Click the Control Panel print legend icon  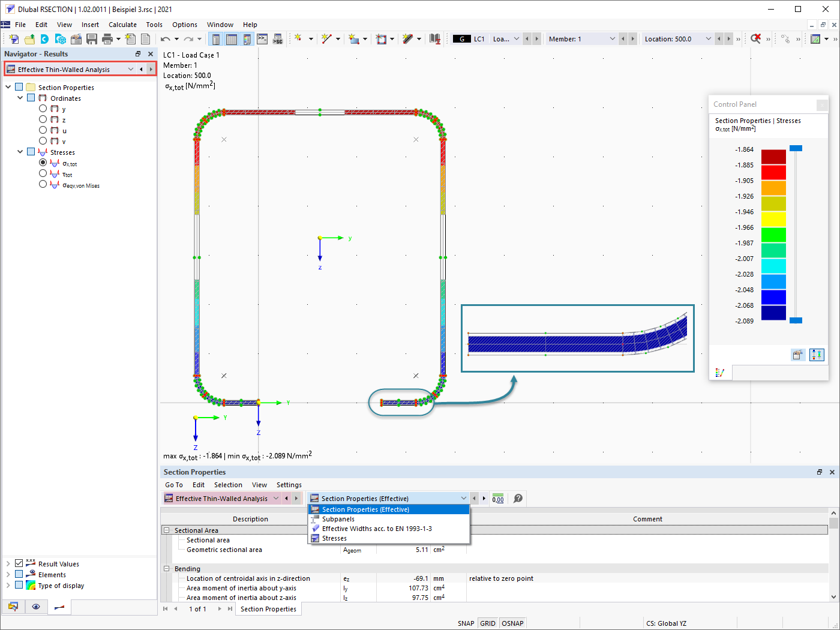797,355
